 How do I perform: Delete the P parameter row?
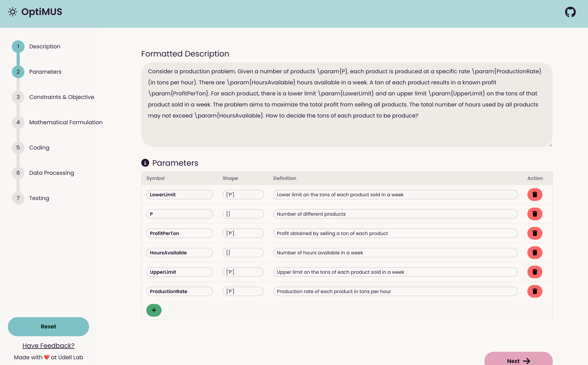click(x=534, y=214)
